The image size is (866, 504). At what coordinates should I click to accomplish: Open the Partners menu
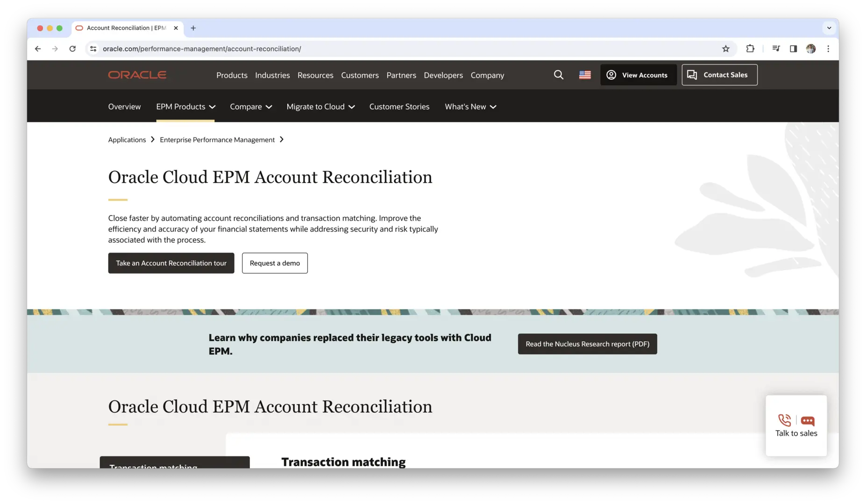(401, 75)
